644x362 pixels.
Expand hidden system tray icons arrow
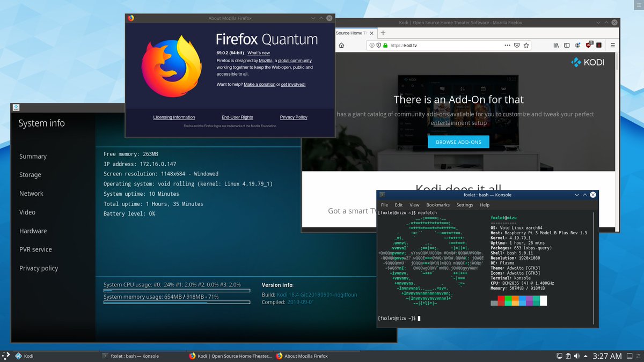[586, 356]
